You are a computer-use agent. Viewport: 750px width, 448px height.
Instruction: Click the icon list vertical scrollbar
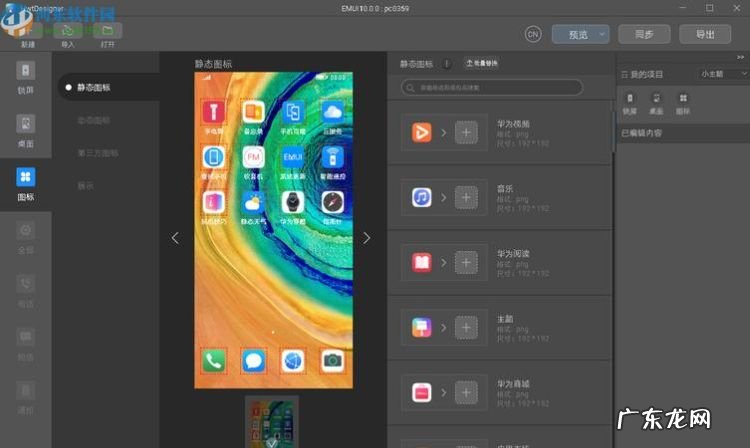pos(613,131)
